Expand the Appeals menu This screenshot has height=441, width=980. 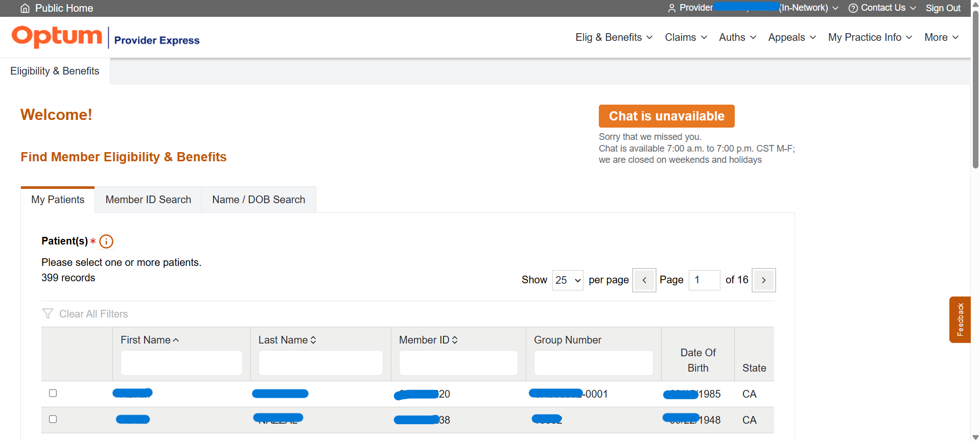click(x=792, y=37)
